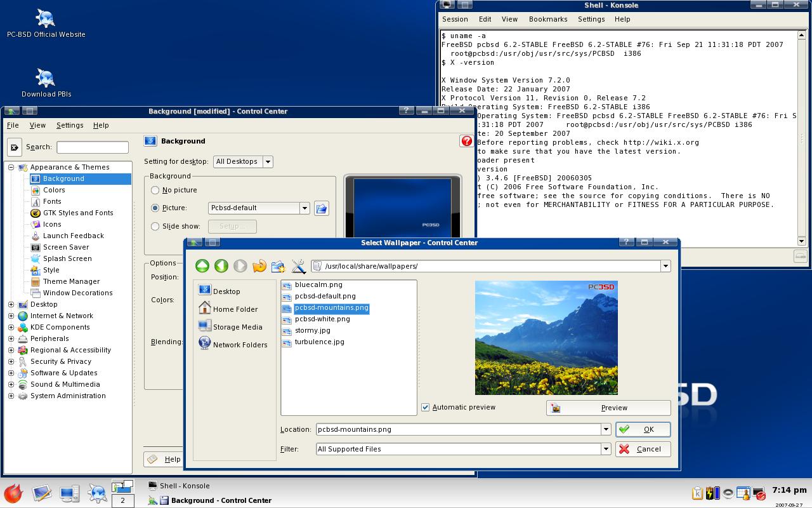Open the Bookmarks menu in Konsole
The height and width of the screenshot is (508, 812).
tap(548, 20)
